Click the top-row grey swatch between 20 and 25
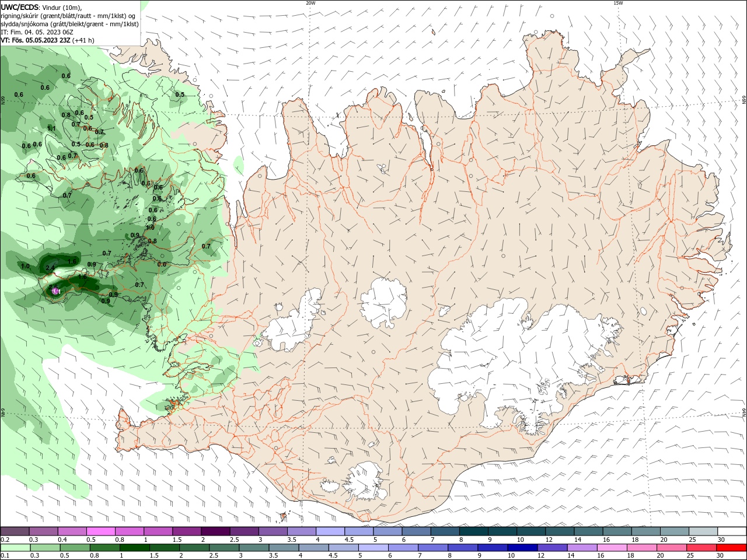This screenshot has width=747, height=560. click(675, 531)
